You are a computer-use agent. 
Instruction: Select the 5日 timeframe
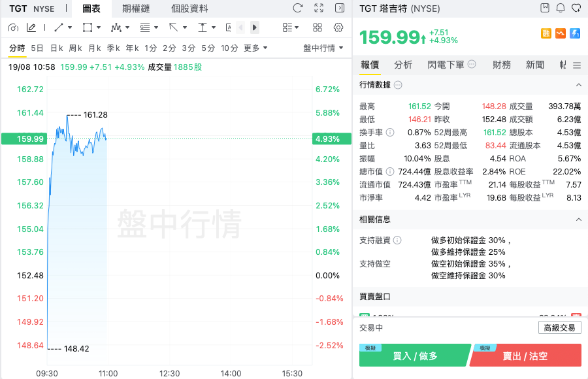37,48
